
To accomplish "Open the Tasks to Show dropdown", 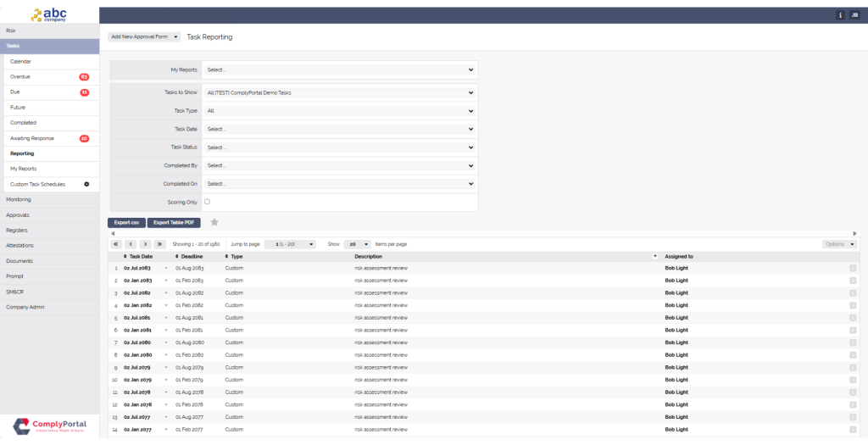I will click(x=340, y=93).
